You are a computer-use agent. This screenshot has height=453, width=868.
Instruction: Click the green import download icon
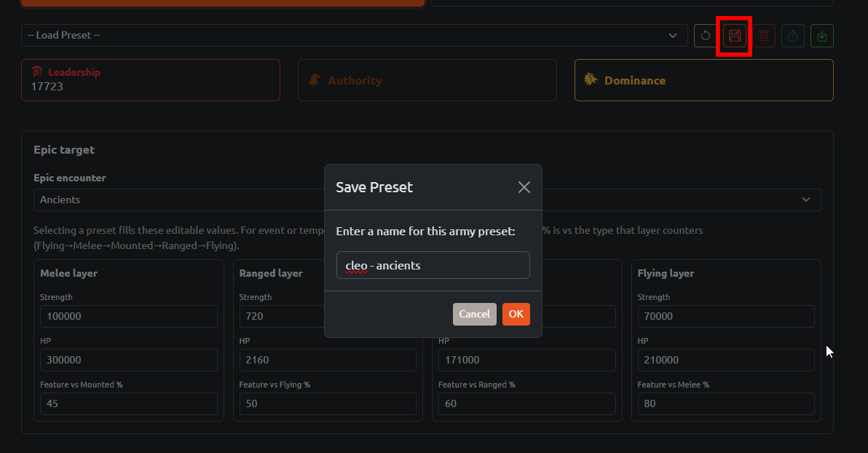(822, 36)
